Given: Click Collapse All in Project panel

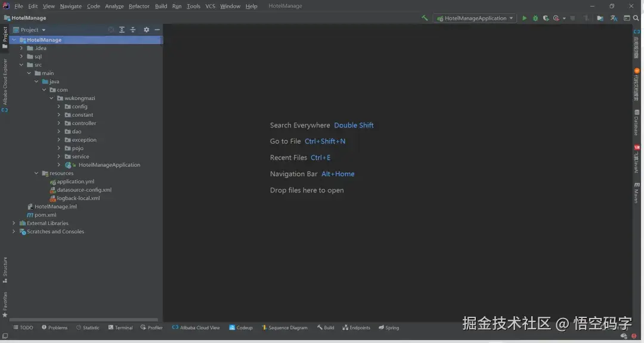Looking at the screenshot, I should 132,30.
